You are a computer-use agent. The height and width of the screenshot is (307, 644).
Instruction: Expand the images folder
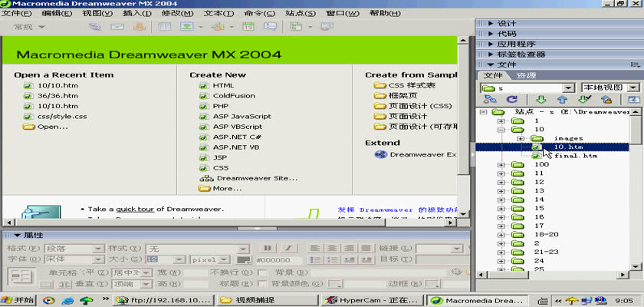[x=521, y=138]
